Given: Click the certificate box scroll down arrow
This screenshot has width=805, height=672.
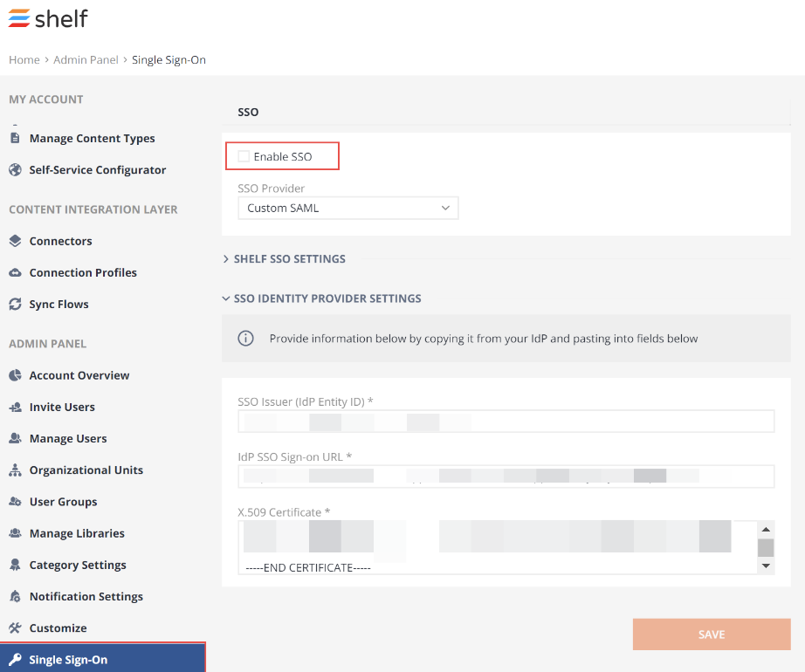Looking at the screenshot, I should tap(766, 566).
